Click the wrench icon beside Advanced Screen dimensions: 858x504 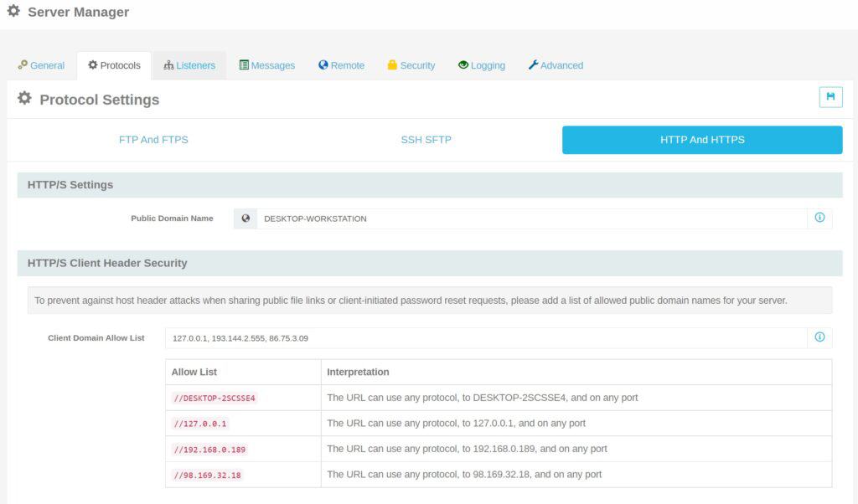(533, 65)
